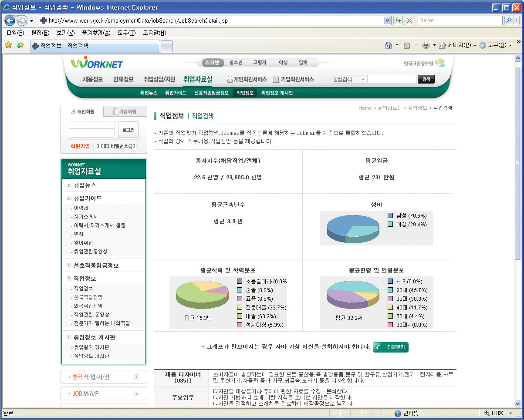524x420 pixels.
Task: Open the 즐겨찾기(A) menu
Action: pos(96,33)
